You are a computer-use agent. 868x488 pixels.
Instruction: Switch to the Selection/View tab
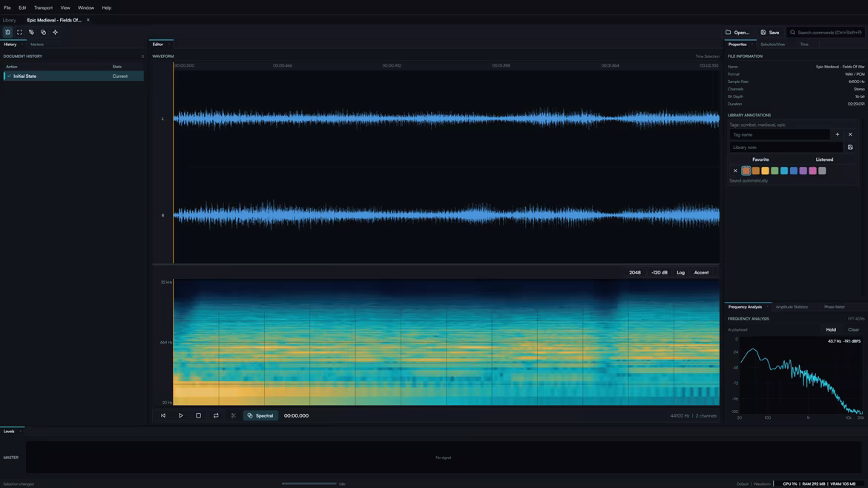(x=773, y=44)
